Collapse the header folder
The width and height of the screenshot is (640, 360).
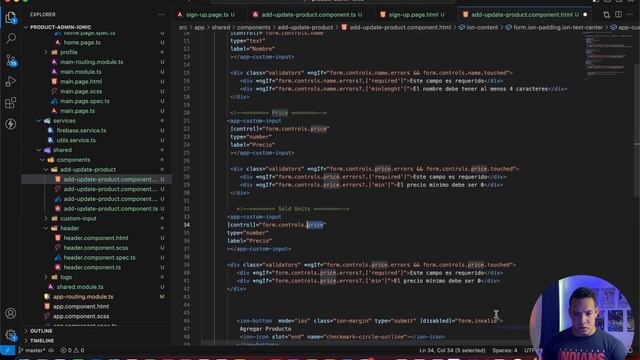(46, 229)
